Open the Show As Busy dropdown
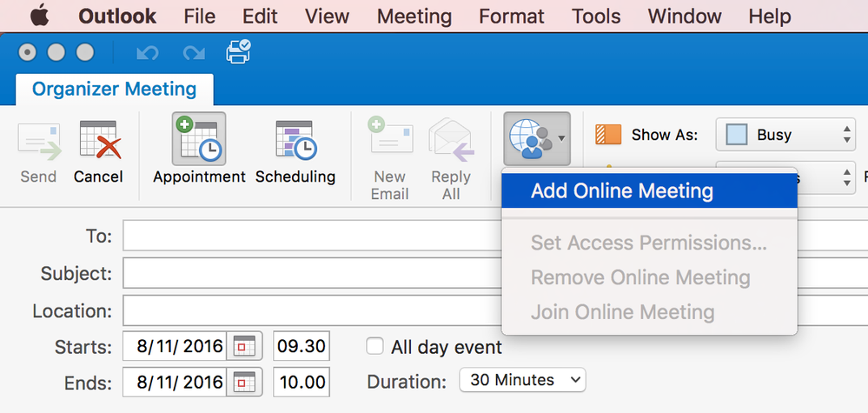 (785, 135)
